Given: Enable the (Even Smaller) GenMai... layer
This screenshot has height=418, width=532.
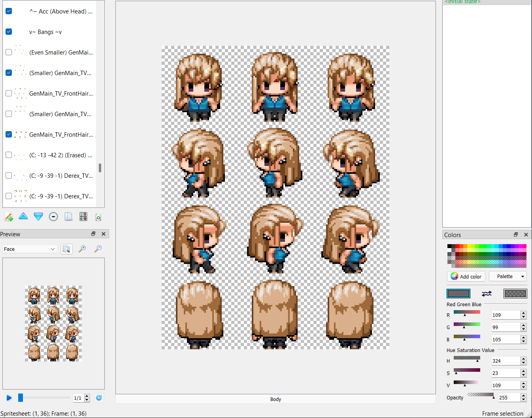Looking at the screenshot, I should point(9,52).
